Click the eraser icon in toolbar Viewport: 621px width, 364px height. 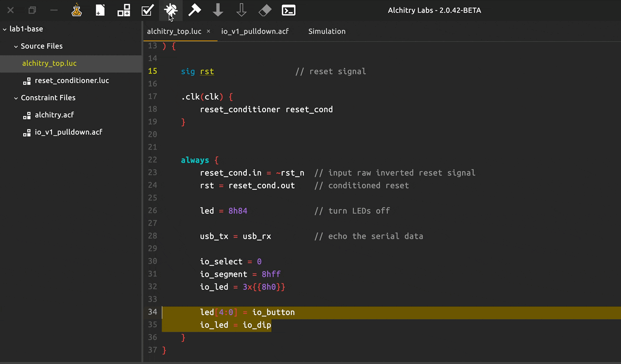265,10
